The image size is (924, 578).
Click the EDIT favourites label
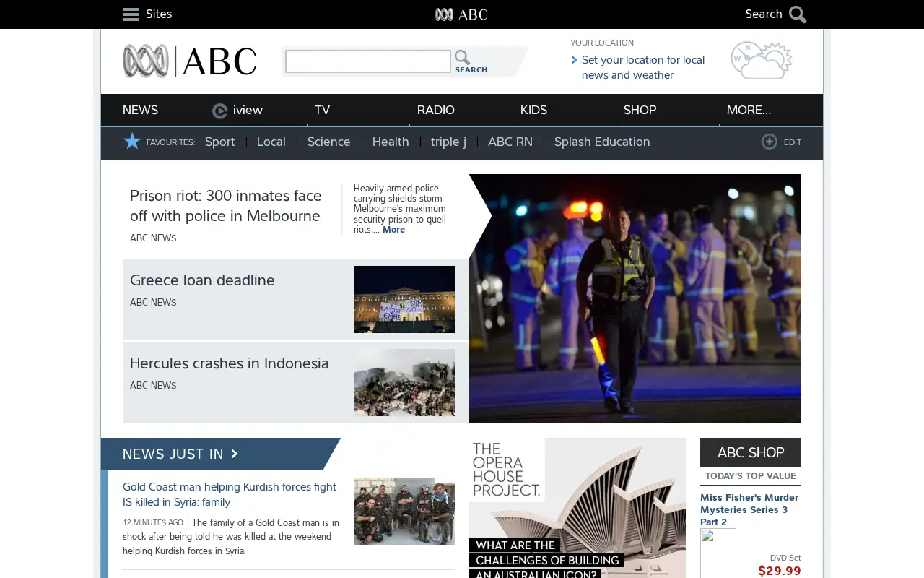[x=793, y=142]
